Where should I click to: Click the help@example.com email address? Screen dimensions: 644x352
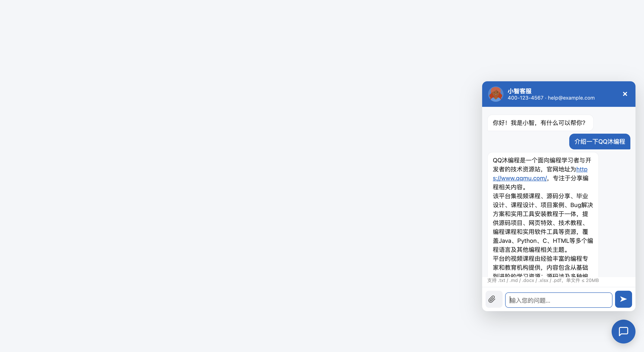click(571, 98)
